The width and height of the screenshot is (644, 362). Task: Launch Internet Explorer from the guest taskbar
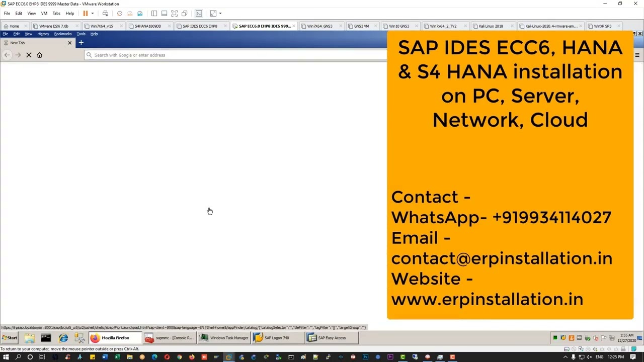[63, 338]
